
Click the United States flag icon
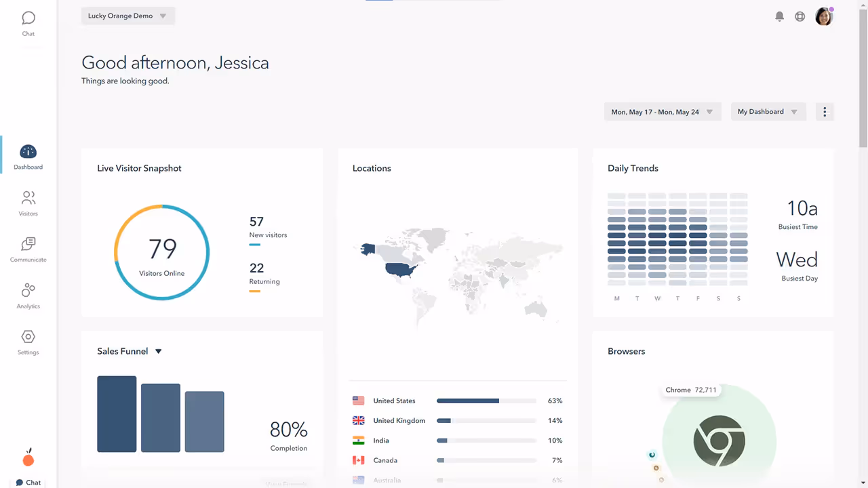[359, 401]
